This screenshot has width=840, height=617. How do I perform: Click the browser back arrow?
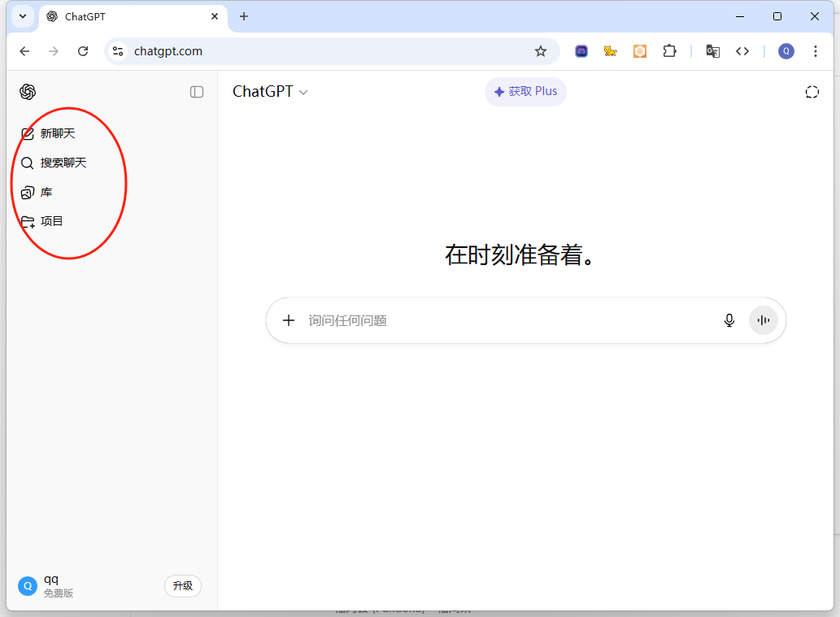tap(24, 51)
